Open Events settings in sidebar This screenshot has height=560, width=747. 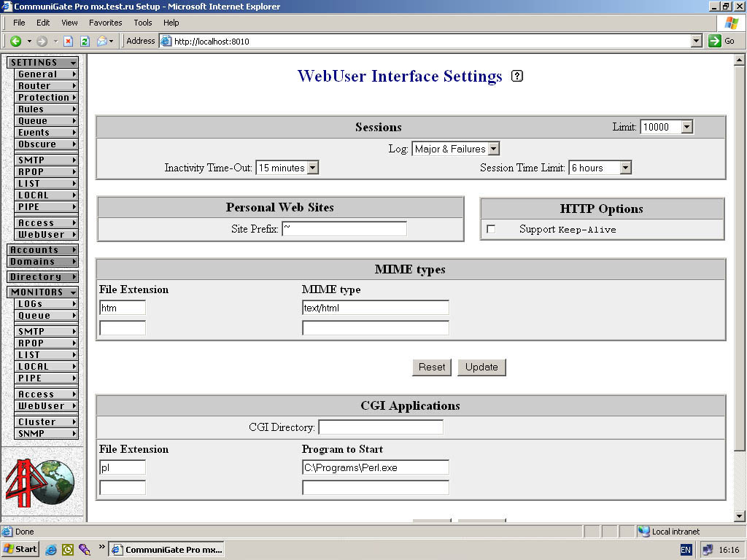click(47, 133)
